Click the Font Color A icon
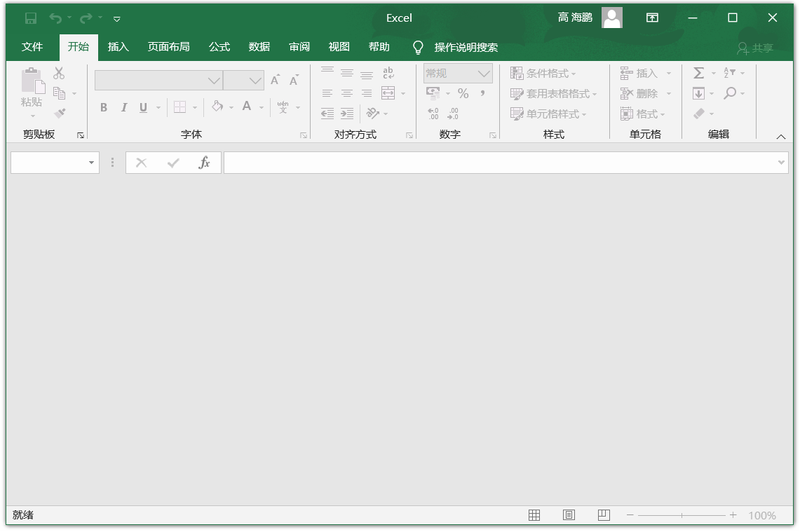Image resolution: width=800 pixels, height=532 pixels. tap(247, 106)
